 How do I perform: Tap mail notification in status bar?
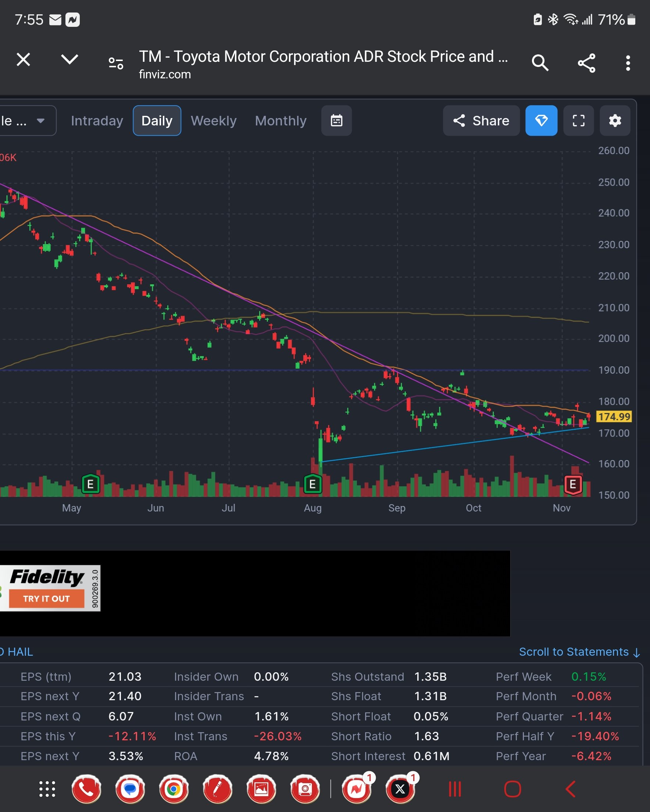click(56, 20)
